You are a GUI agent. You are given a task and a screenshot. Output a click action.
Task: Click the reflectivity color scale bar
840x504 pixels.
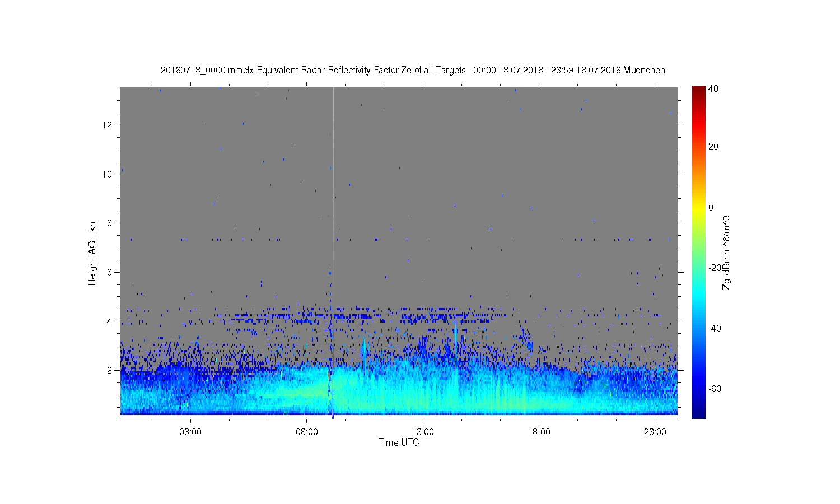(x=698, y=252)
